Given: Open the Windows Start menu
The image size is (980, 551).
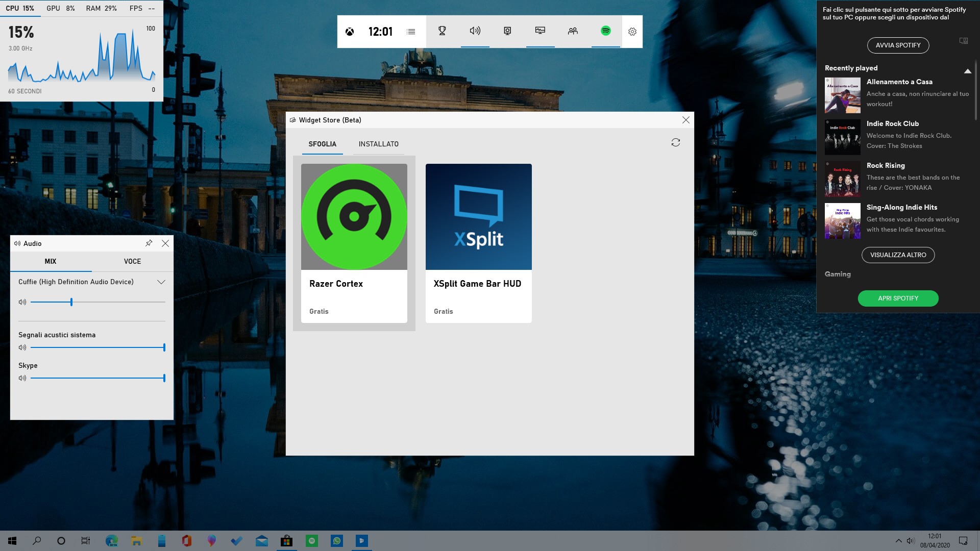Looking at the screenshot, I should click(x=12, y=541).
